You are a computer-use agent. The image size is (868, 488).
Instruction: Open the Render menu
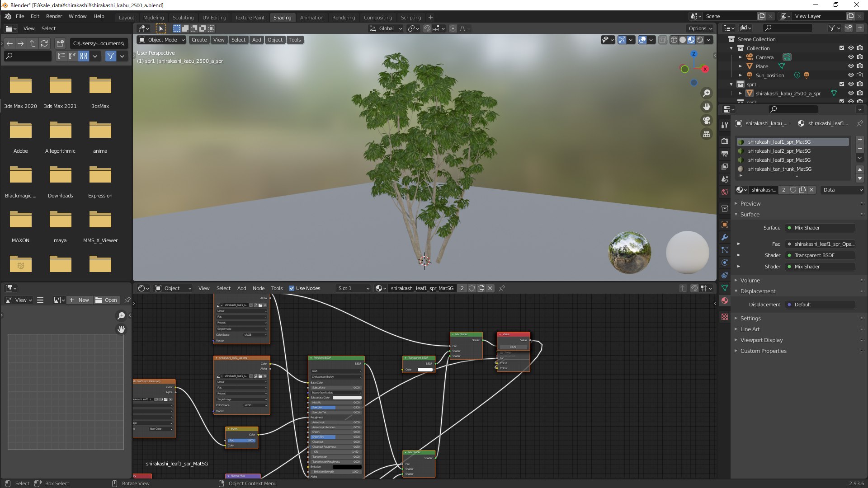pos(54,16)
